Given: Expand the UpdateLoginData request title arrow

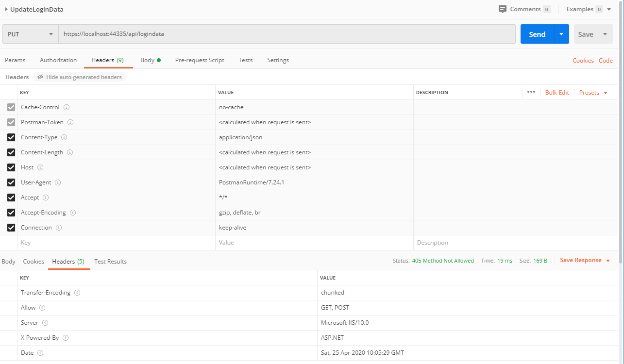Looking at the screenshot, I should pos(6,9).
